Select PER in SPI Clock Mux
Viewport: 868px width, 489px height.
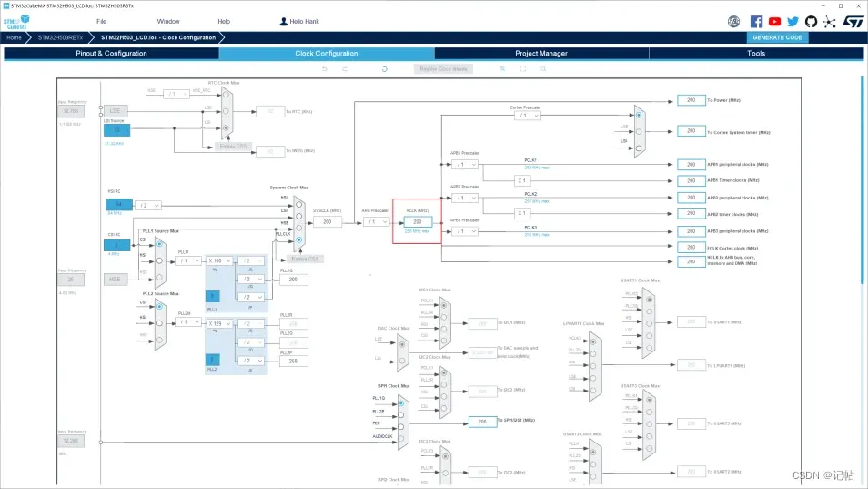(x=401, y=427)
